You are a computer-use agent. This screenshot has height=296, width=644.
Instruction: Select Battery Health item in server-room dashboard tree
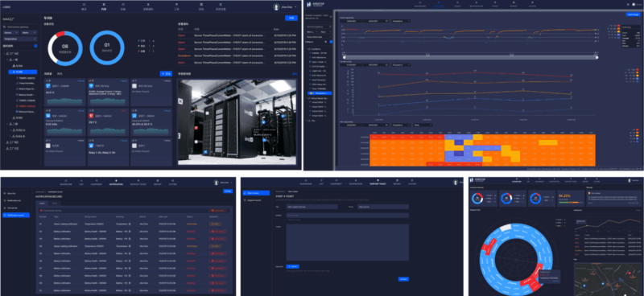click(25, 94)
